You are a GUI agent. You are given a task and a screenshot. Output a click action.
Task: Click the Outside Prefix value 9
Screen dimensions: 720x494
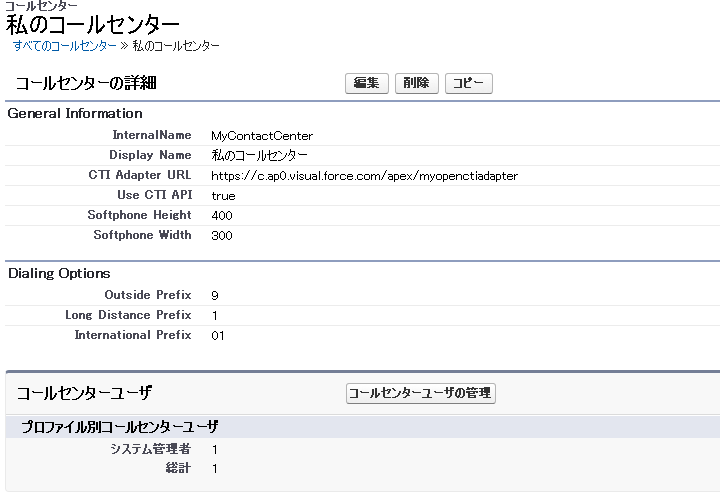[214, 295]
